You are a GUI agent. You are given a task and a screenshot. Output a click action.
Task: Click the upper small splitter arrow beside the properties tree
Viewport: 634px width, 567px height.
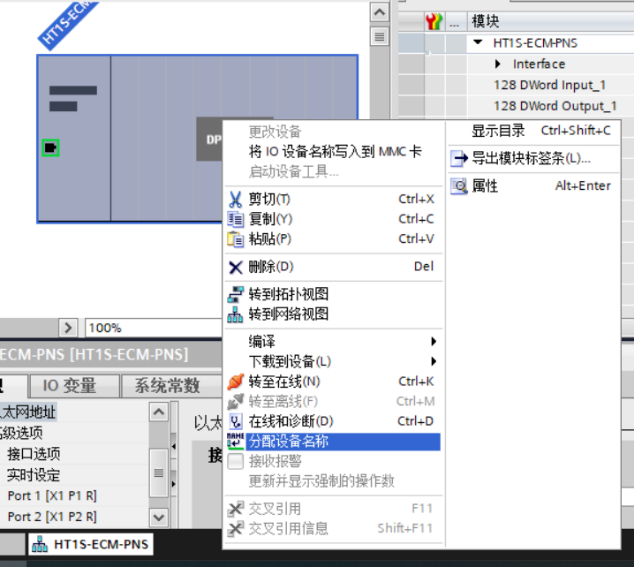pyautogui.click(x=174, y=446)
